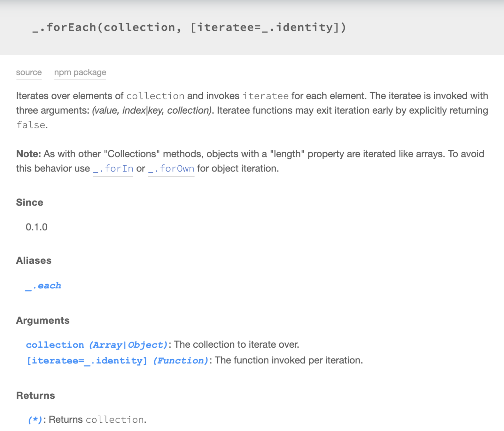Click 'The collection to iterate over.' description
Screen dimensions: 504x431
(x=236, y=344)
